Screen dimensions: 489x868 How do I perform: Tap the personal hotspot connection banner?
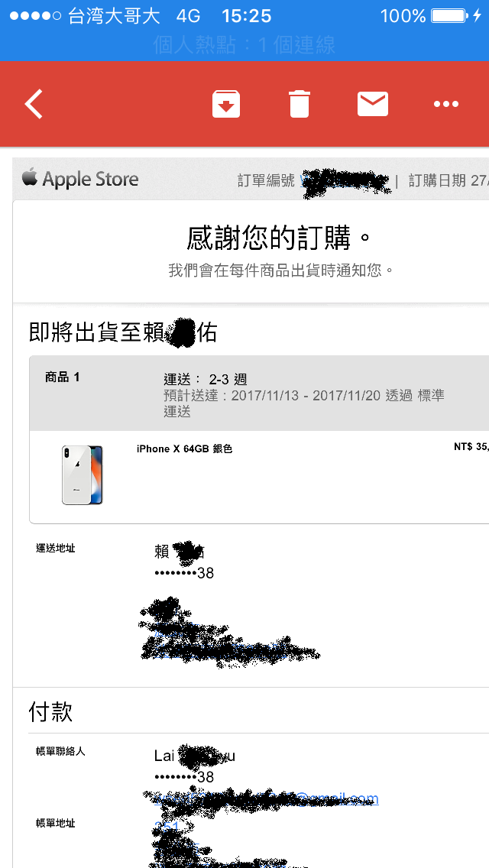pos(244,45)
